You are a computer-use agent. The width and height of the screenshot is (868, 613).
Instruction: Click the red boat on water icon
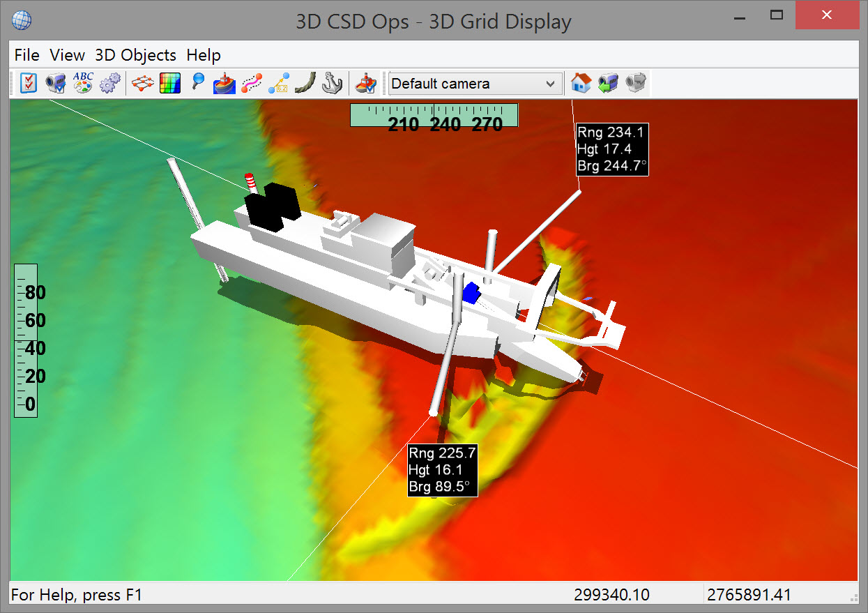tap(224, 84)
